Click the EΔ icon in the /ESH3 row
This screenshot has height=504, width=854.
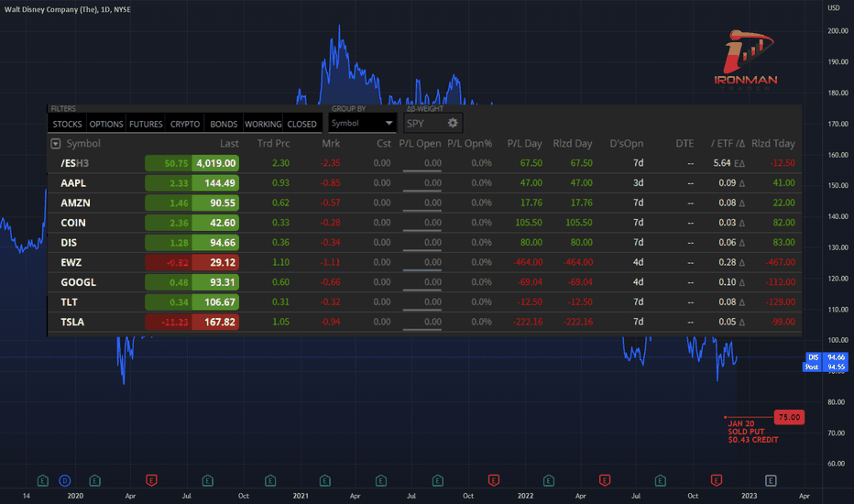click(739, 163)
